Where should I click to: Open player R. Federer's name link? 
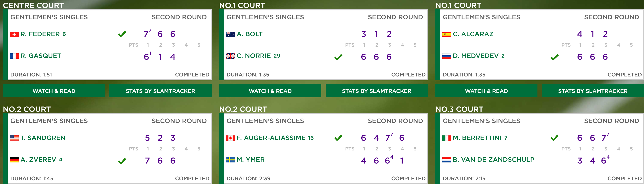pos(40,34)
